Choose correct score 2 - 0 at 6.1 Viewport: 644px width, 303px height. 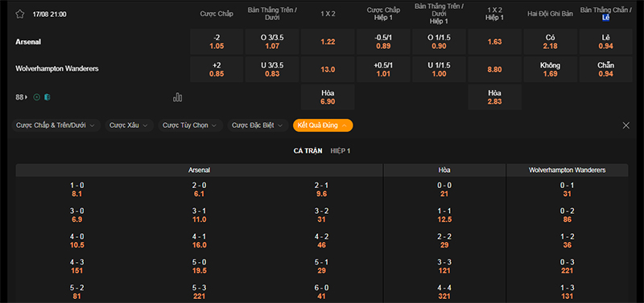pyautogui.click(x=199, y=190)
